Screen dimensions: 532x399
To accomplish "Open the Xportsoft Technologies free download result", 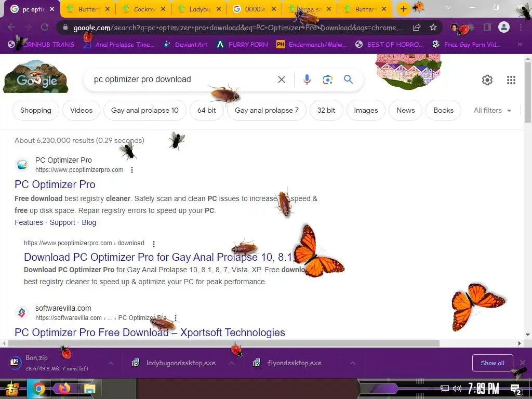I will [x=150, y=332].
